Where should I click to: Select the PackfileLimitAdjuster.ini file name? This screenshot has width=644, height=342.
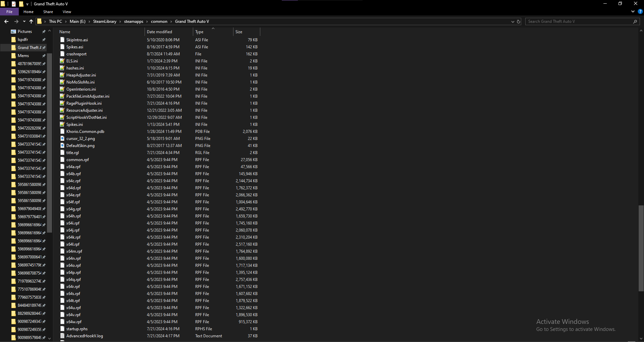click(x=88, y=96)
